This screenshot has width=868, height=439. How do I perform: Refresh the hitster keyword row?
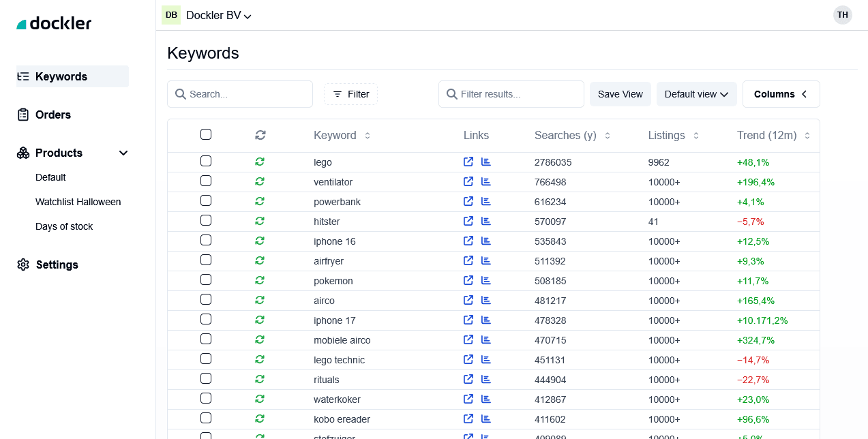click(x=260, y=222)
